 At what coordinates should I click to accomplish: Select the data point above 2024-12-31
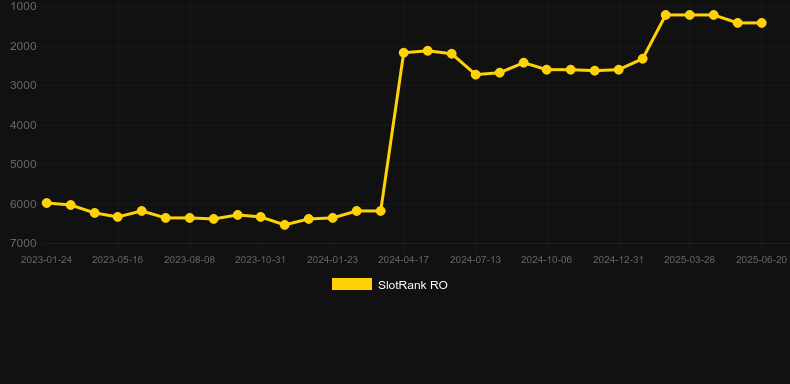(619, 70)
